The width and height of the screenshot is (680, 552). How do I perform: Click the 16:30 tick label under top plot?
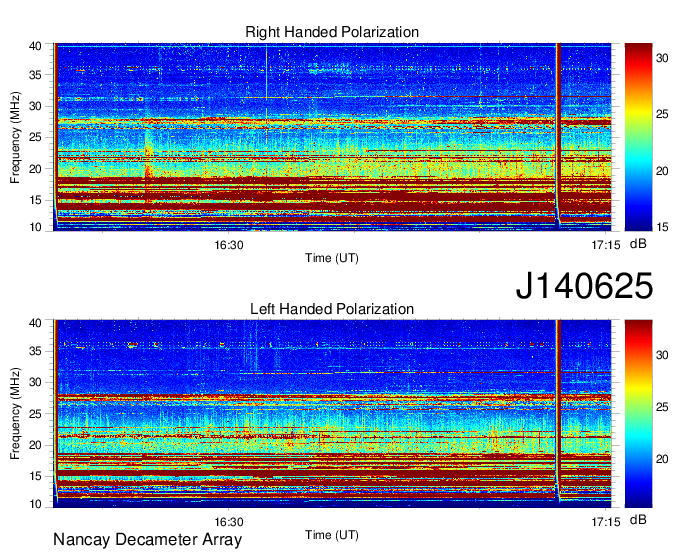(x=229, y=245)
